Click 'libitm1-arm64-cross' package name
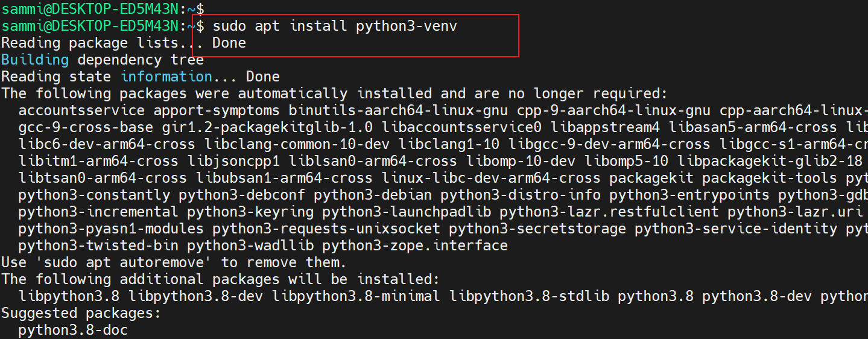Viewport: 868px width, 339px height. point(98,161)
